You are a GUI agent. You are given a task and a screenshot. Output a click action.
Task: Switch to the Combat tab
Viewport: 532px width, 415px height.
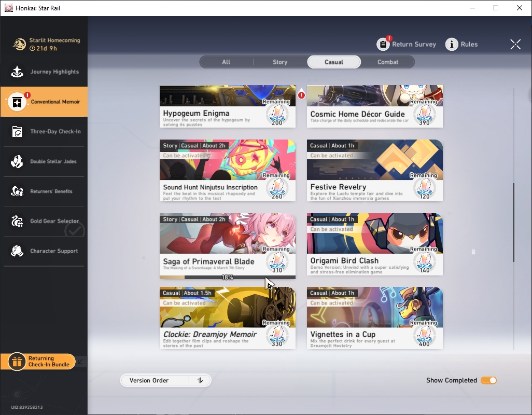pyautogui.click(x=387, y=62)
